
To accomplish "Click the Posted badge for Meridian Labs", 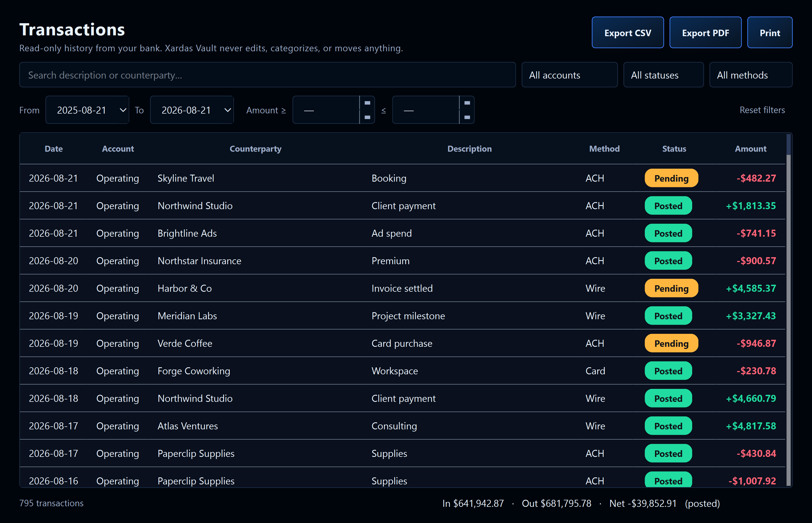I will (x=668, y=316).
